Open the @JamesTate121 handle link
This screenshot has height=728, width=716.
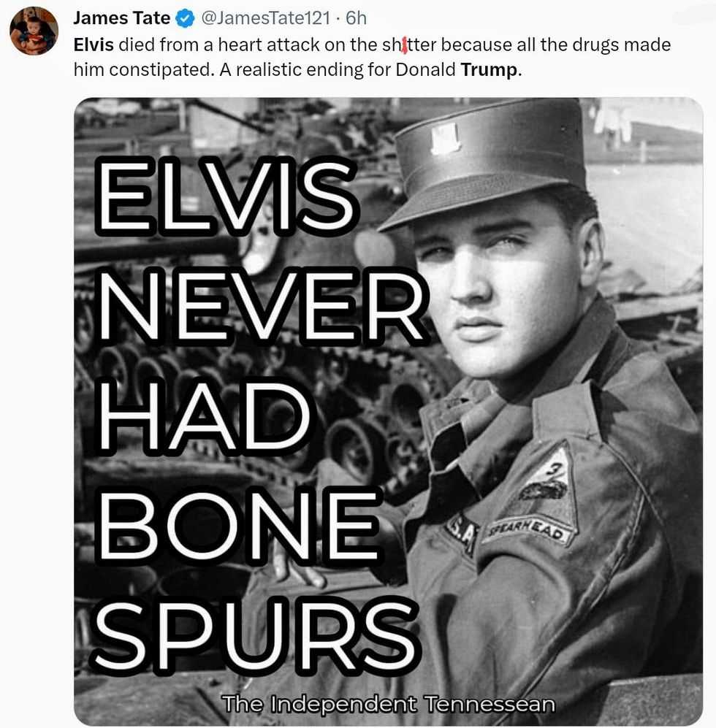264,18
